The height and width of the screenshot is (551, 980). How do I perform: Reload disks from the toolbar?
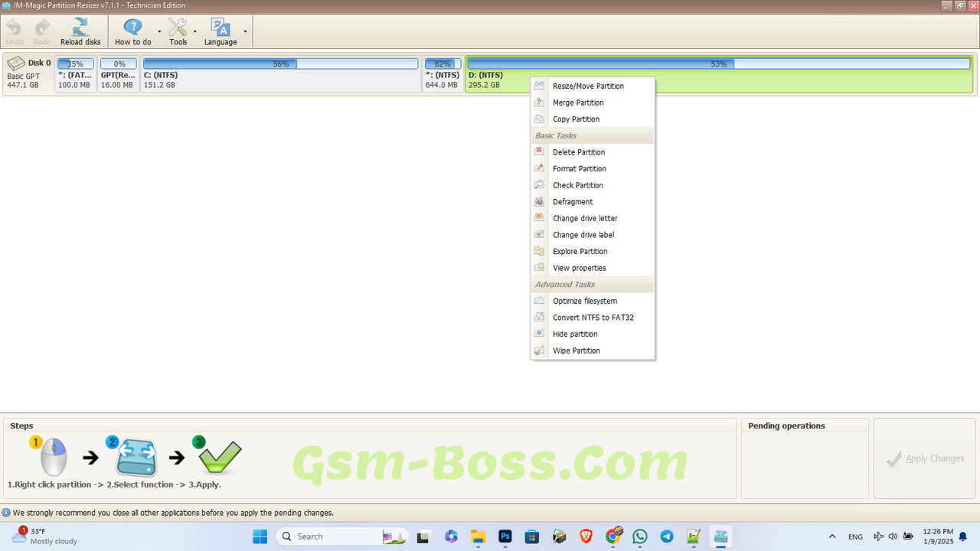[x=80, y=28]
